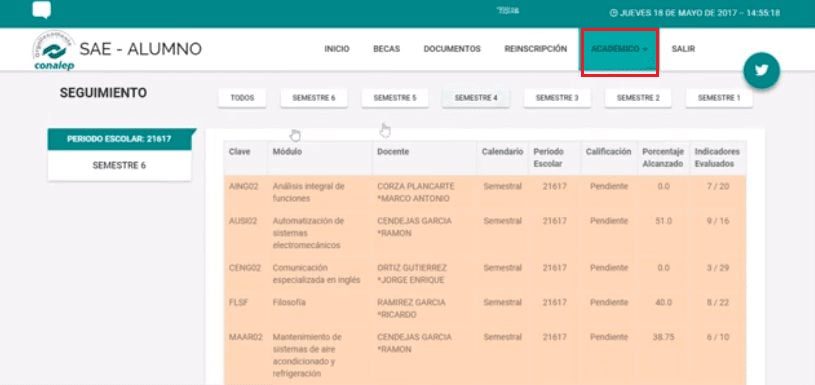This screenshot has height=385, width=815.
Task: Select the Filosofía module
Action: pos(289,302)
